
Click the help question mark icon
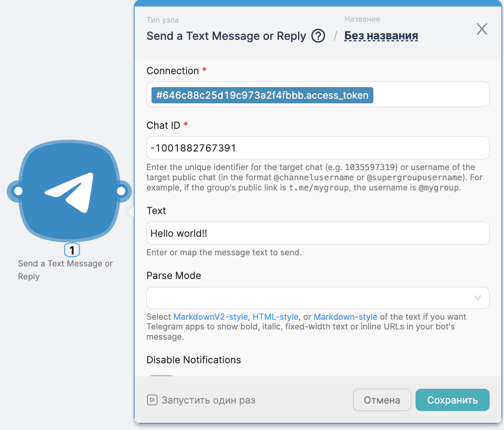[x=318, y=36]
